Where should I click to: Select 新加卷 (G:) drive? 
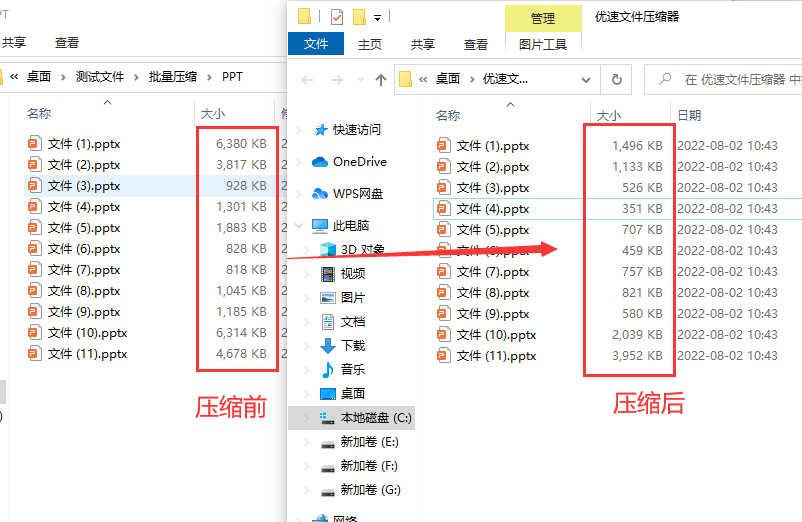click(x=370, y=490)
